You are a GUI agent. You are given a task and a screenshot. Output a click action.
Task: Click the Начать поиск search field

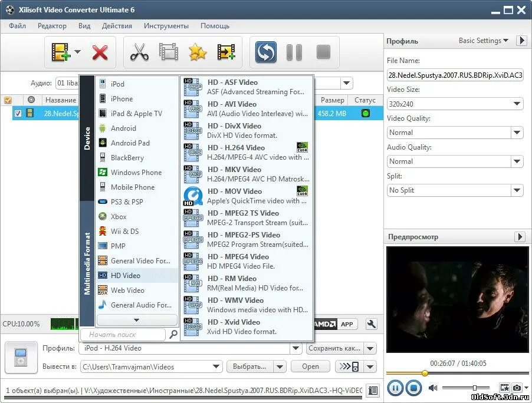pos(123,335)
